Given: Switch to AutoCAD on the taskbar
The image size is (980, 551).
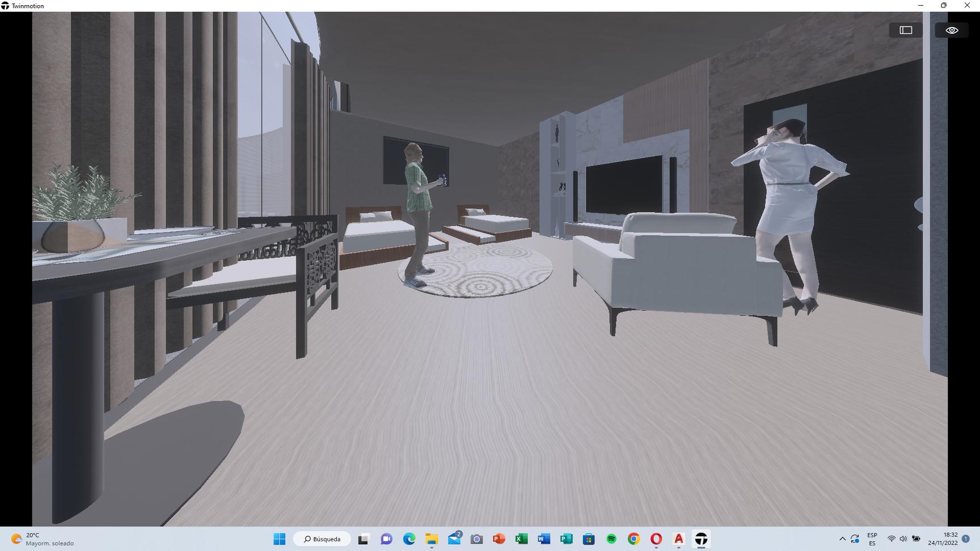Looking at the screenshot, I should [x=679, y=539].
